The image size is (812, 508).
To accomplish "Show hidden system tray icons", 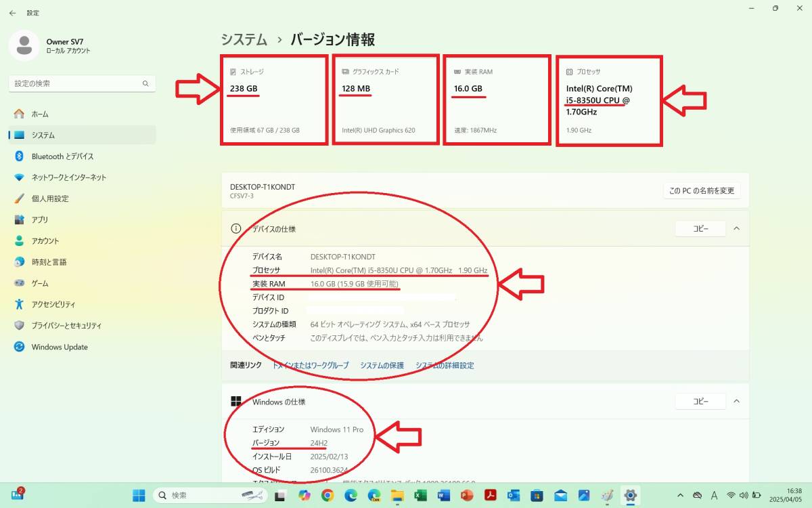I will (680, 495).
